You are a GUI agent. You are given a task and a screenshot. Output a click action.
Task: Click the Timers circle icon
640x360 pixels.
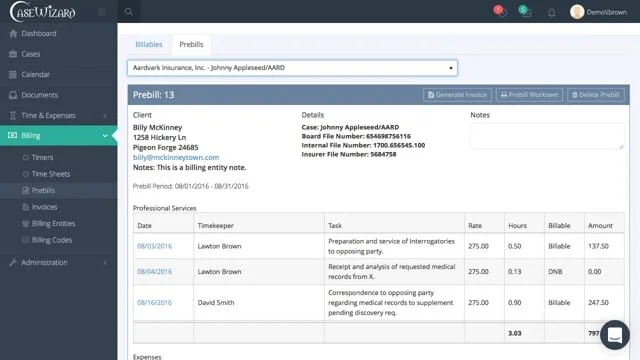[x=26, y=157]
